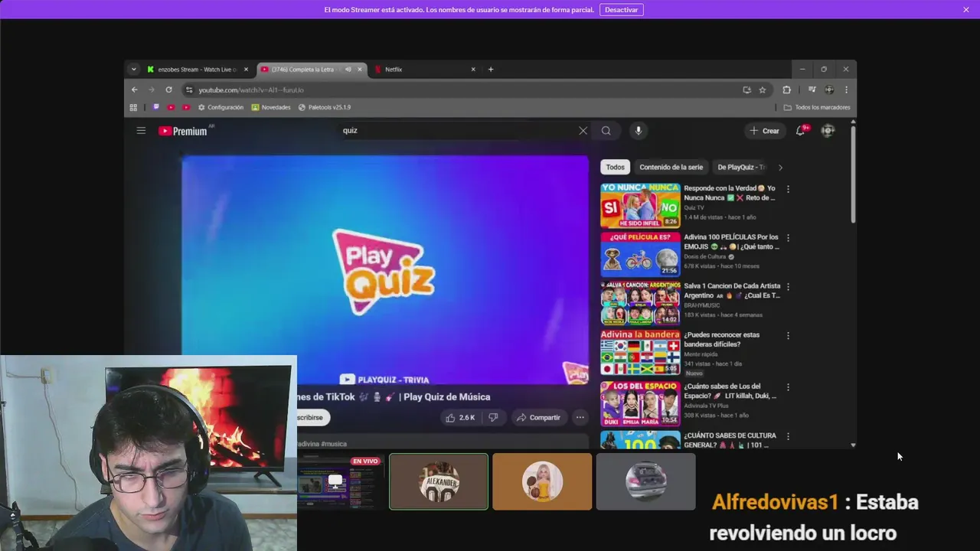Switch to the Netflix tab
This screenshot has width=980, height=551.
point(425,69)
